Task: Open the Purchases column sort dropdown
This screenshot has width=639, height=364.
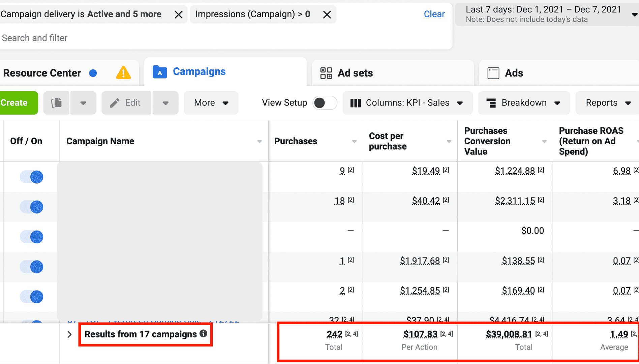Action: (x=354, y=142)
